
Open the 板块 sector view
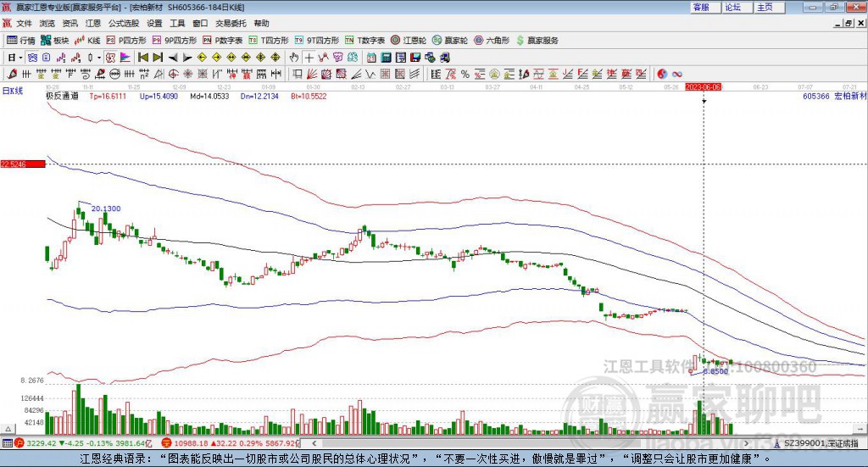[54, 41]
